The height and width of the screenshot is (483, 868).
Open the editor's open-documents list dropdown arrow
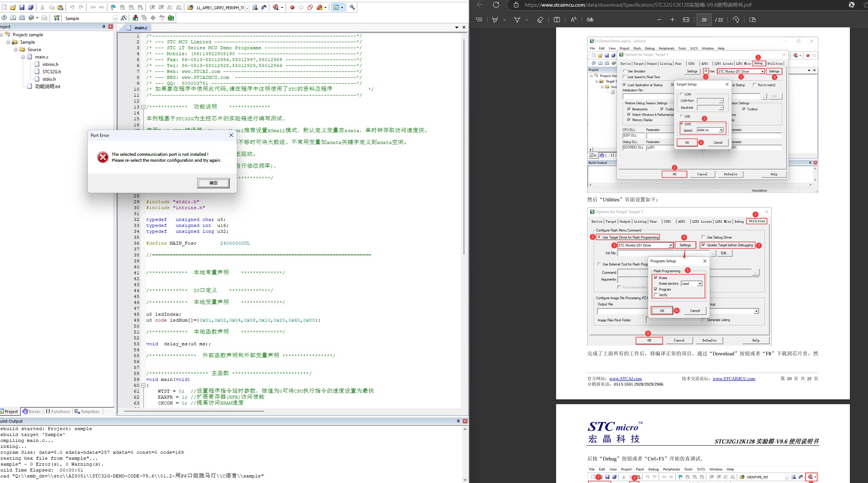457,27
